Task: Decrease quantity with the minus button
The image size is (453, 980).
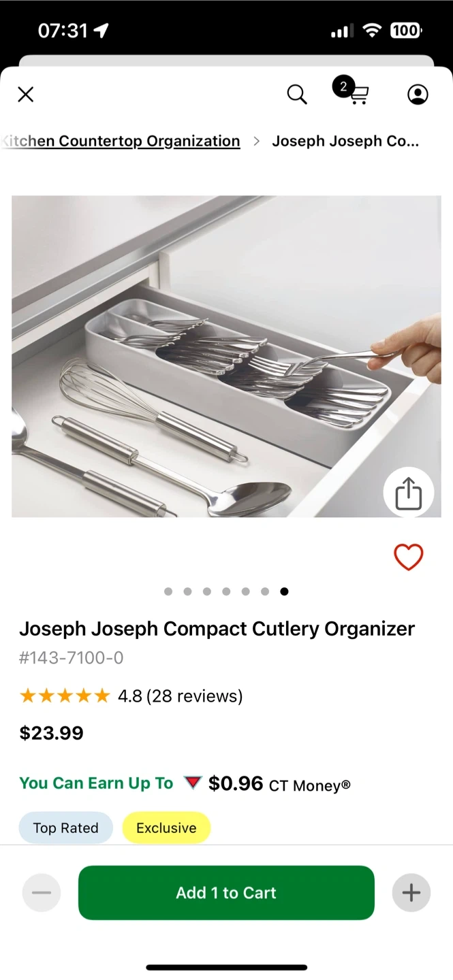Action: click(x=42, y=892)
